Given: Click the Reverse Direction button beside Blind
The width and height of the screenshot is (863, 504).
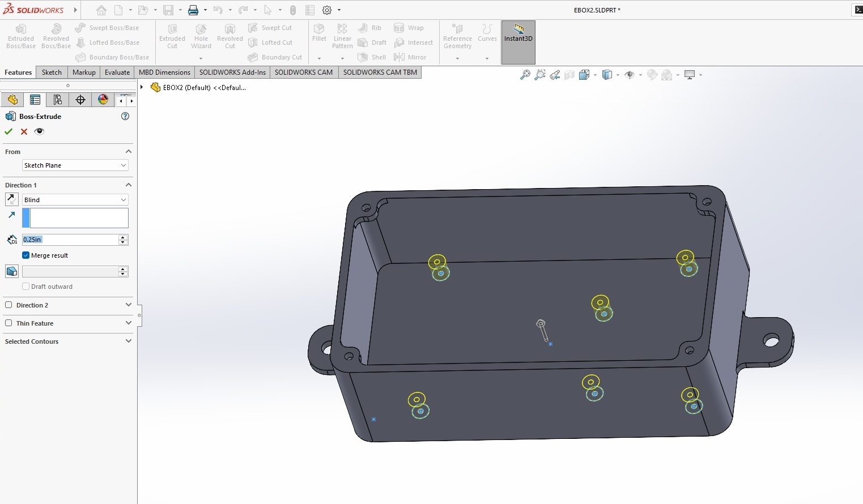Looking at the screenshot, I should 11,199.
